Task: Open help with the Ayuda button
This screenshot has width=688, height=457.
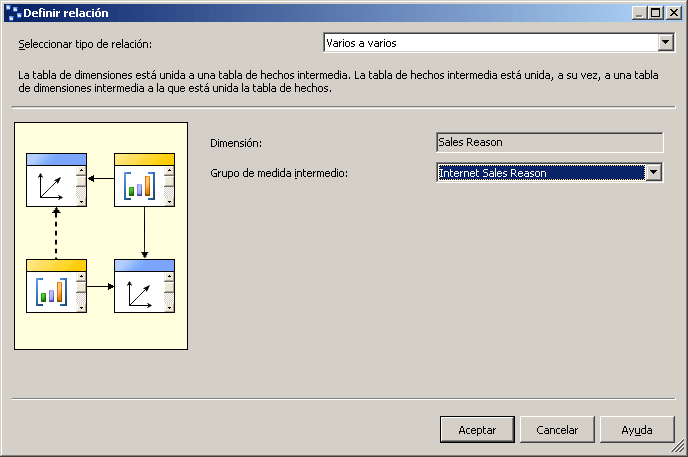Action: tap(637, 429)
